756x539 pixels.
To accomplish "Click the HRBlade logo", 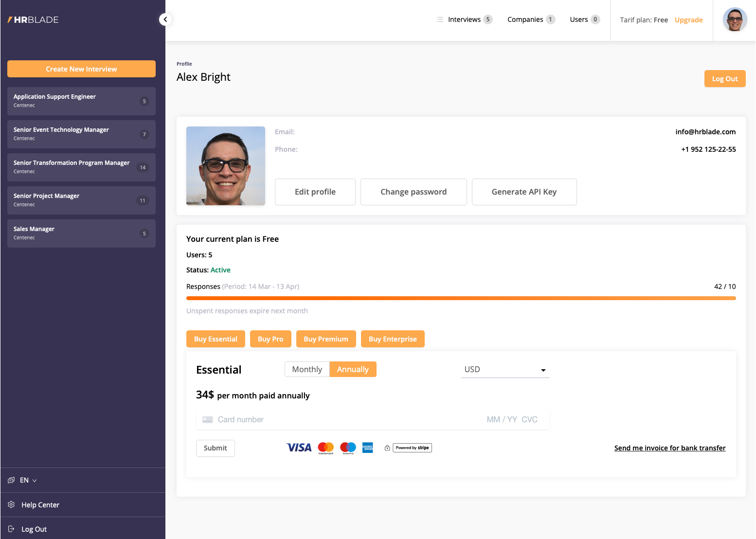I will [x=33, y=20].
